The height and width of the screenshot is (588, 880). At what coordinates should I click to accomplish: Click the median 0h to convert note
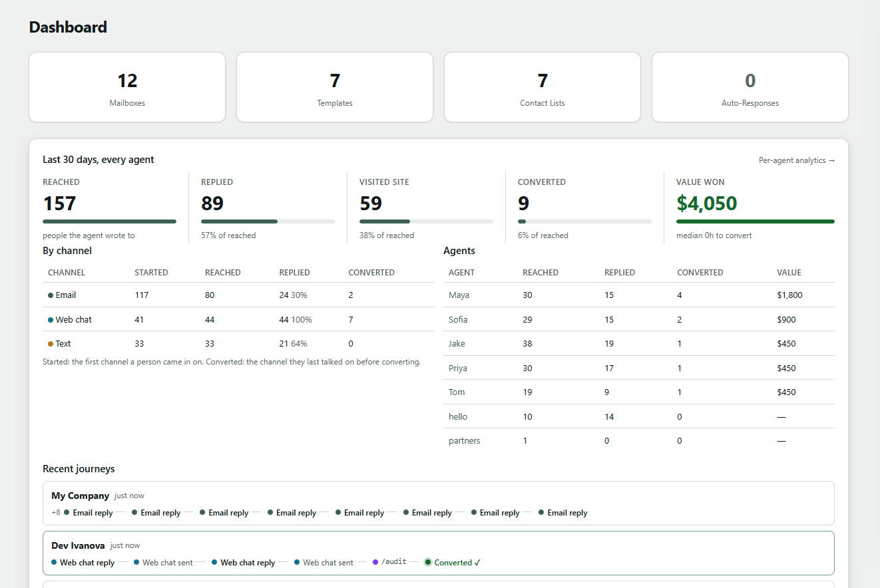click(x=714, y=235)
